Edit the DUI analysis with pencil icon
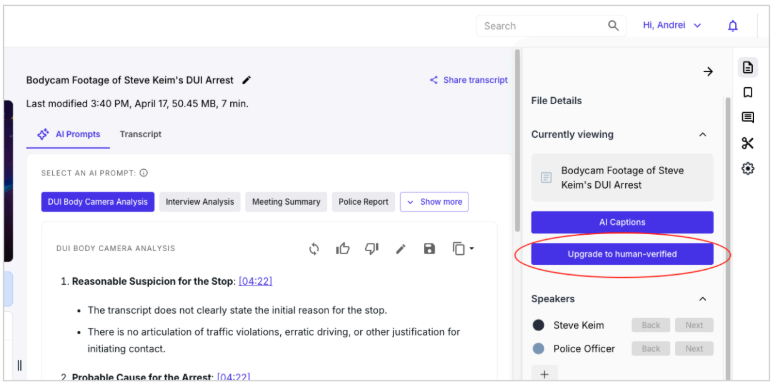Screen dimensions: 776x384 [400, 249]
